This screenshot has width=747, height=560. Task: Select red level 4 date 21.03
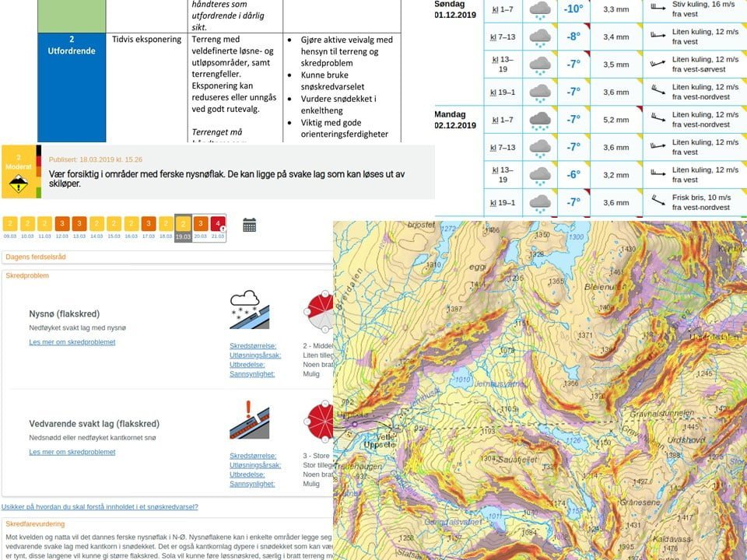point(218,226)
